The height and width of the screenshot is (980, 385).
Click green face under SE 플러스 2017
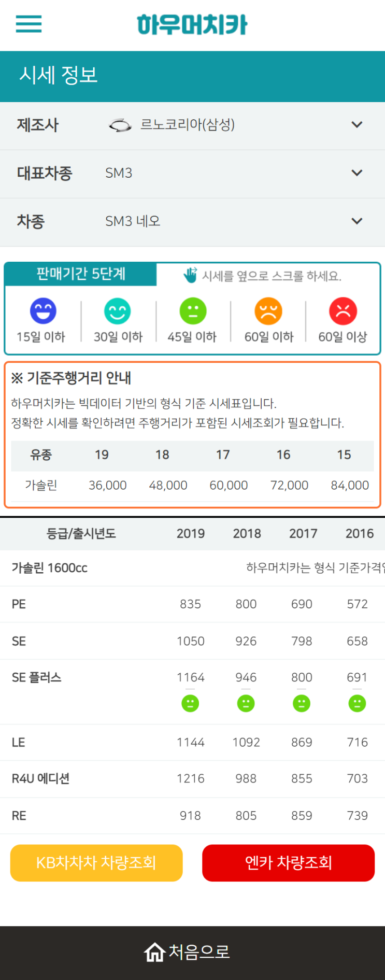pyautogui.click(x=302, y=703)
